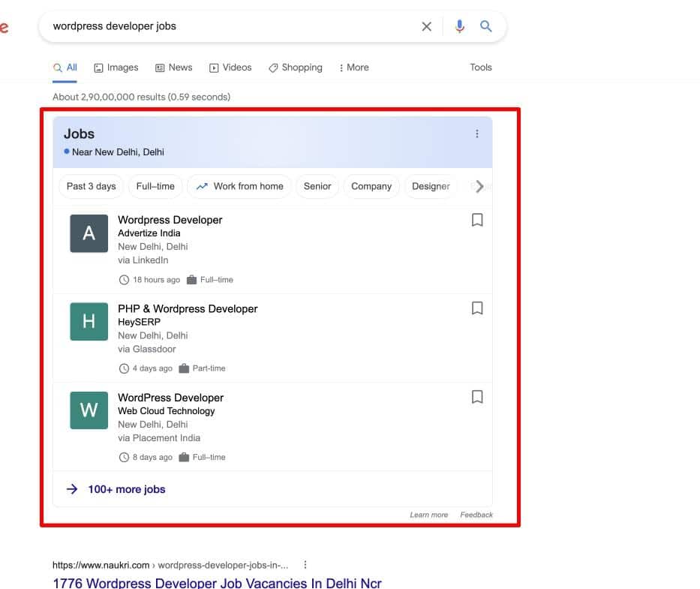Image resolution: width=700 pixels, height=589 pixels.
Task: Bookmark the Advertize India Wordpress Developer job
Action: pyautogui.click(x=477, y=220)
